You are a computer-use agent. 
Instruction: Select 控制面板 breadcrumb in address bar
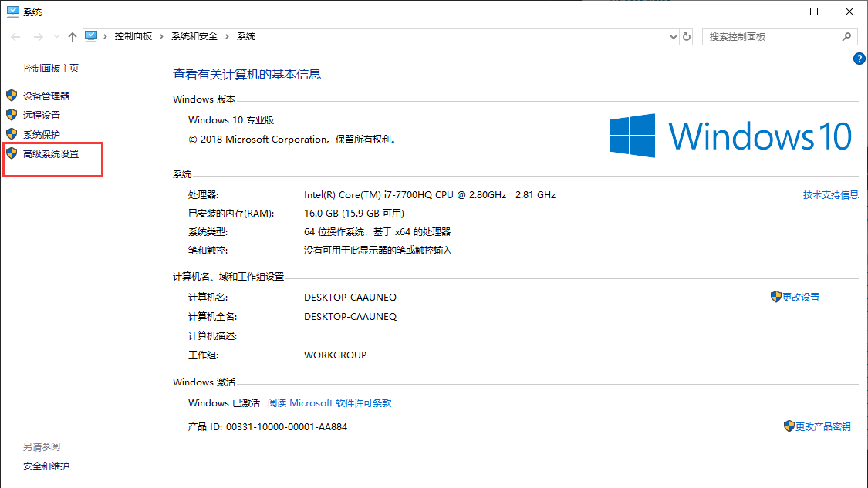133,36
